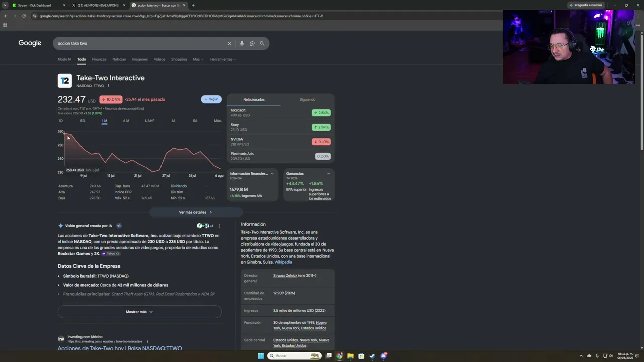
Task: Open the Microsoft related stock row
Action: (x=281, y=113)
